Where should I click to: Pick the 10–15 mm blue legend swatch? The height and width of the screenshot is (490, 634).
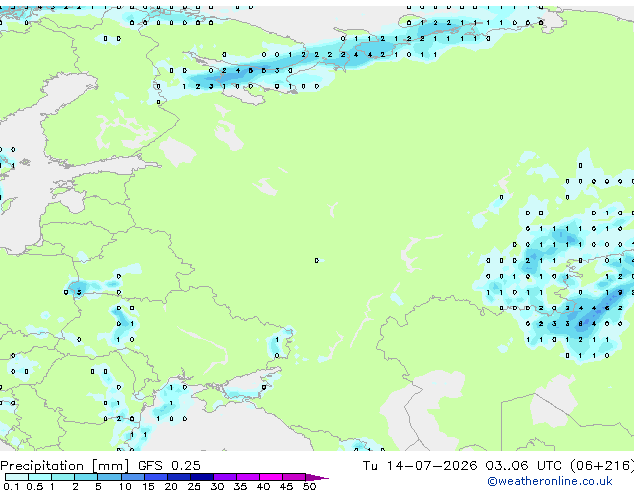click(x=133, y=477)
